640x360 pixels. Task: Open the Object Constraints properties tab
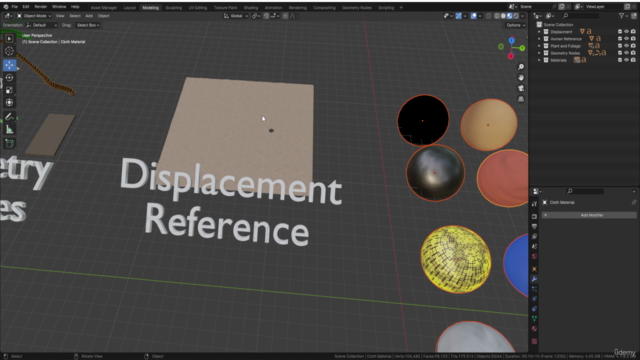tap(534, 309)
